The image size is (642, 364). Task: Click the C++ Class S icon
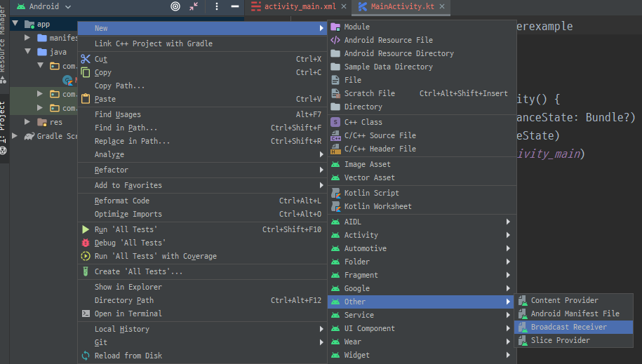(335, 122)
